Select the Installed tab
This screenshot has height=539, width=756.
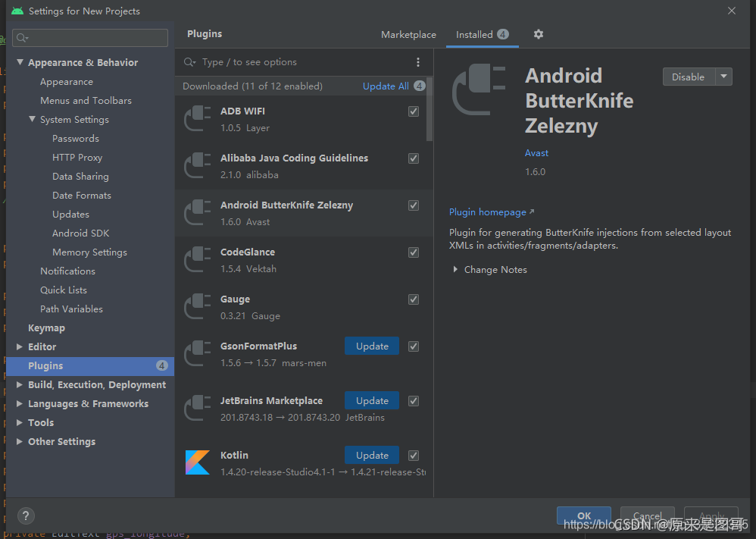474,35
